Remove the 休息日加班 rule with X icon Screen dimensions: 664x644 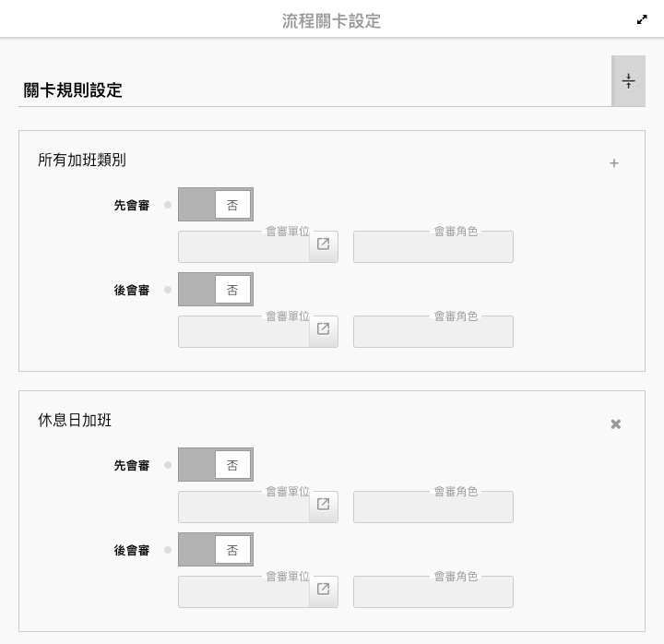pos(616,424)
